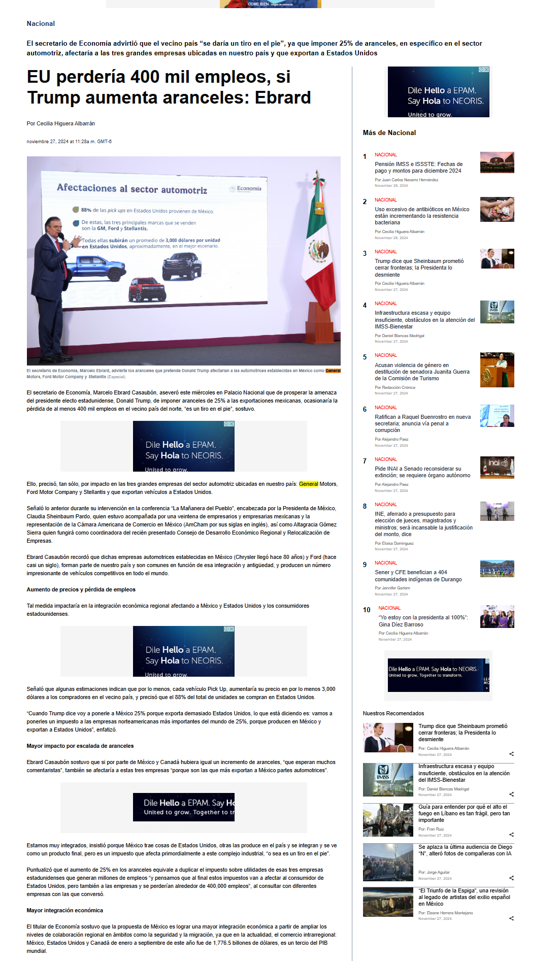Open Pide INAI a Senado article
This screenshot has height=961, width=560.
click(422, 472)
